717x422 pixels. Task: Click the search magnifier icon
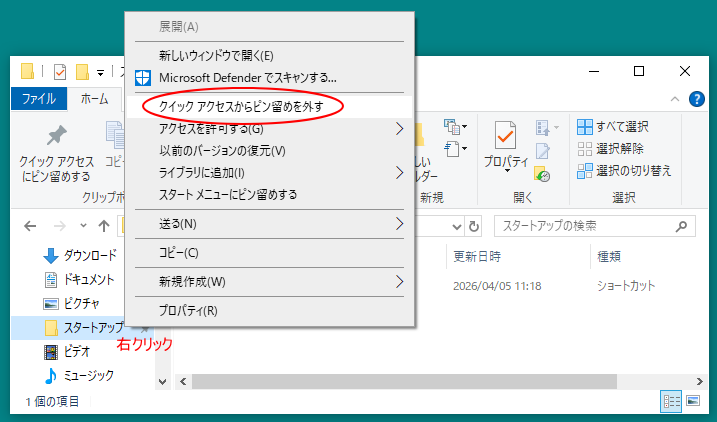681,226
